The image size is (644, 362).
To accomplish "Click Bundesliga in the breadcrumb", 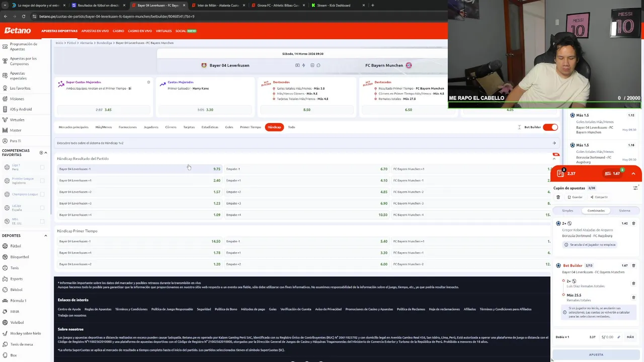I will (105, 43).
